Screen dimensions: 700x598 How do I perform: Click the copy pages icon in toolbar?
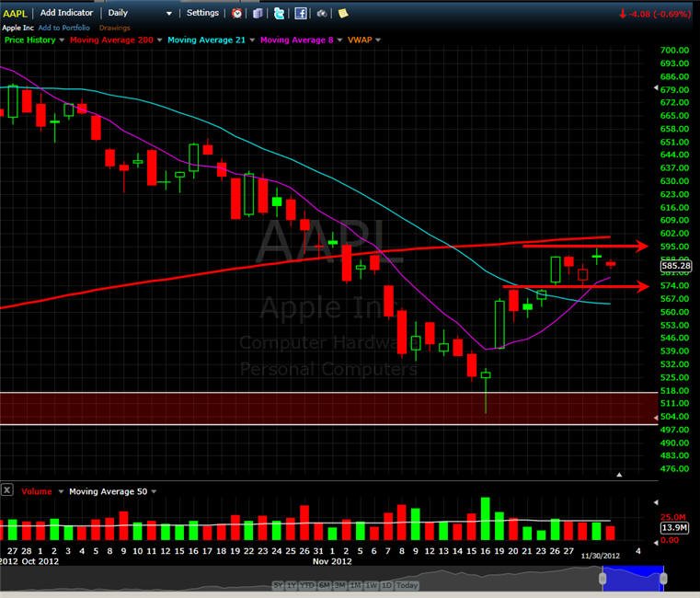coord(258,14)
